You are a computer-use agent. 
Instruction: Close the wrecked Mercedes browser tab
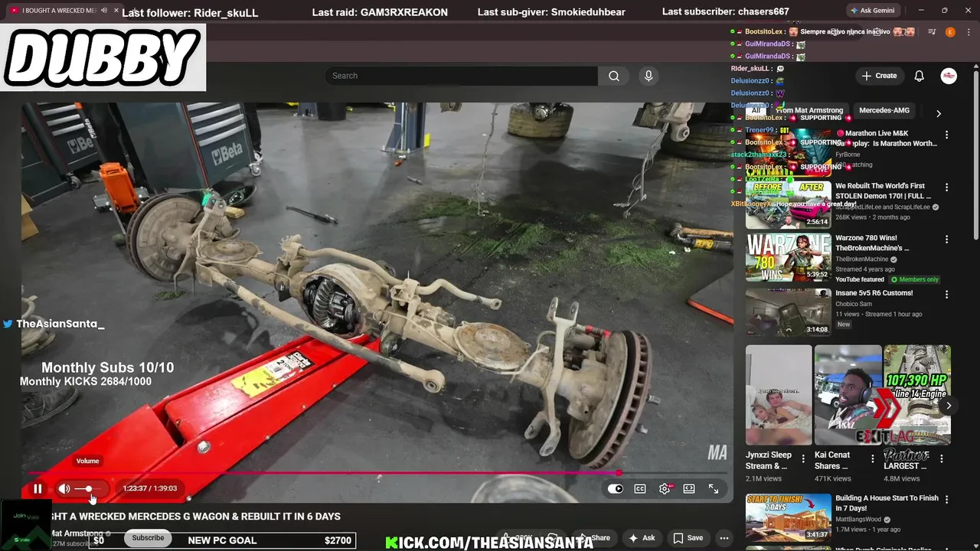pyautogui.click(x=116, y=11)
